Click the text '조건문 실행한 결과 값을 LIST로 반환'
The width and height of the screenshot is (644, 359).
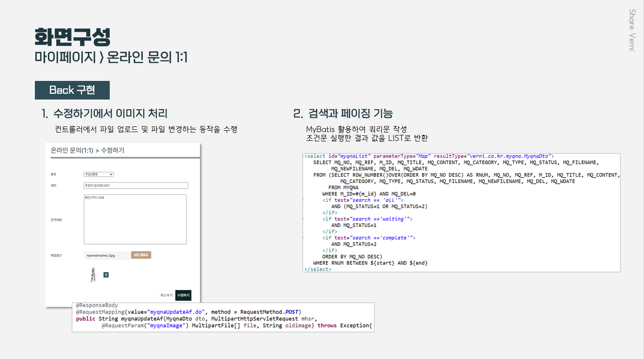[367, 138]
